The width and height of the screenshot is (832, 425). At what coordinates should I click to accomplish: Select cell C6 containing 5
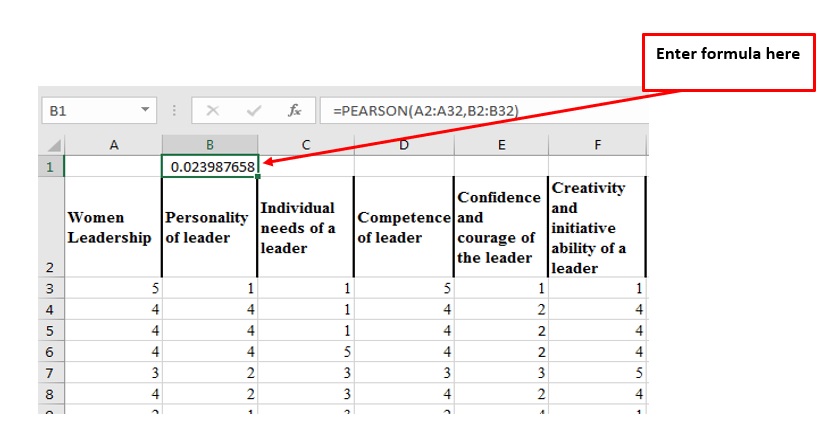pyautogui.click(x=306, y=352)
